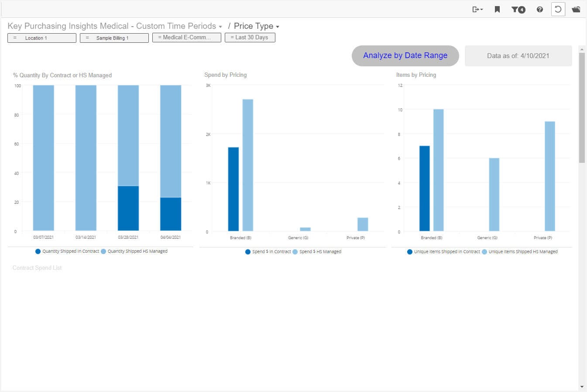Open help via the question mark icon
The height and width of the screenshot is (392, 587).
540,9
